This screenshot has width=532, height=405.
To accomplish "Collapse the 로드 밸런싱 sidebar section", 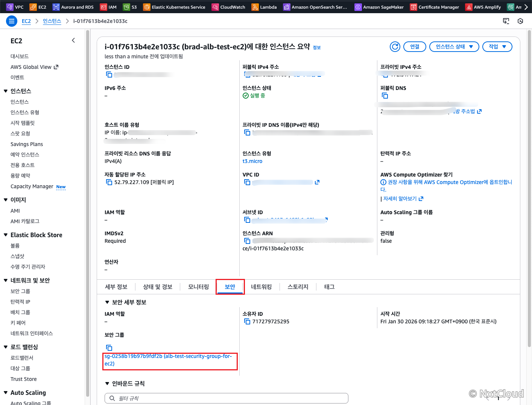I will tap(6, 347).
